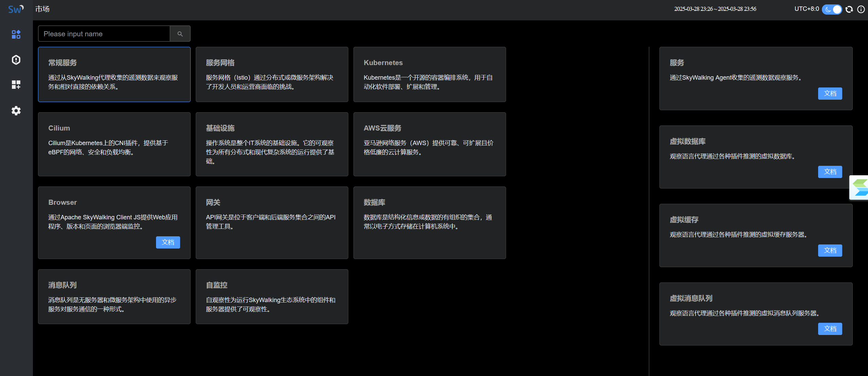The image size is (868, 376).
Task: Open the 文档 button in the Browser card
Action: [168, 242]
